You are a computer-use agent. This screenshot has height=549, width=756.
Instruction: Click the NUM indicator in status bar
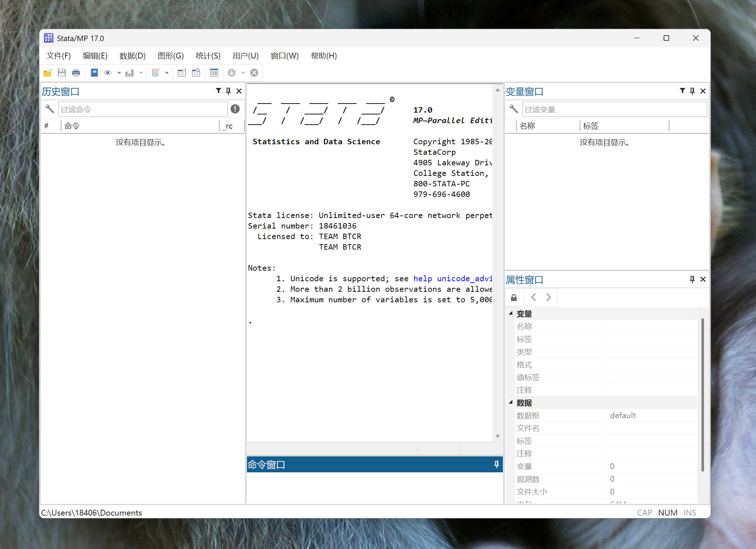[668, 513]
